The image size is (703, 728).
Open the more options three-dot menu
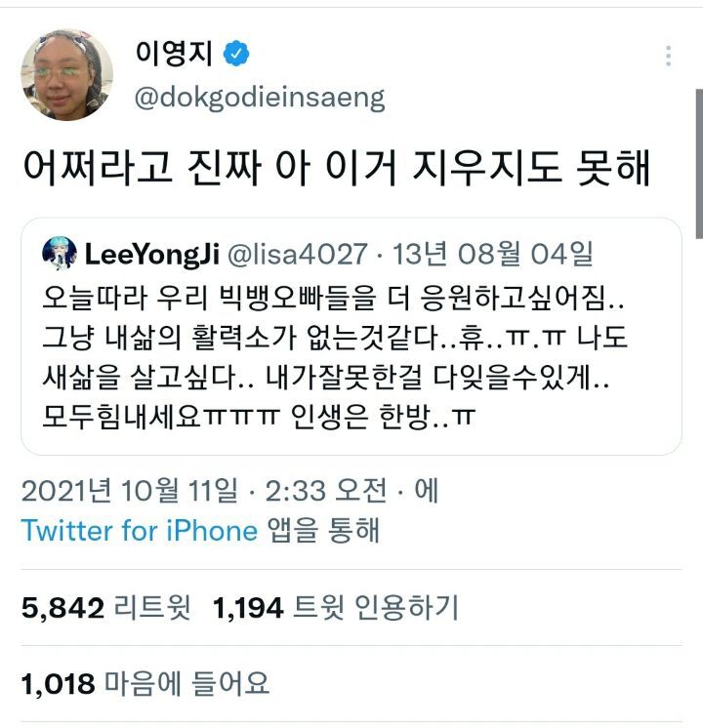pyautogui.click(x=668, y=56)
